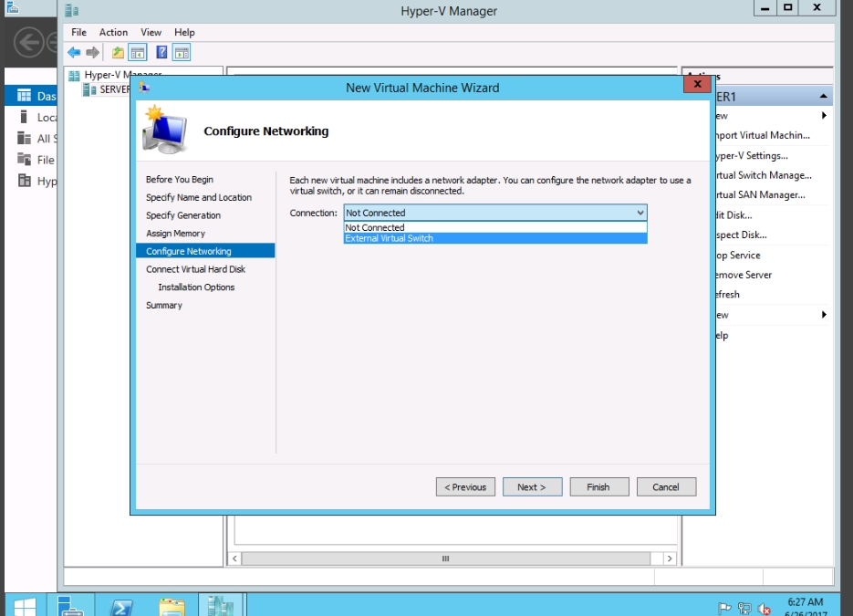Select Hyper-V Manager root tree node
Image resolution: width=853 pixels, height=616 pixels.
coord(122,75)
